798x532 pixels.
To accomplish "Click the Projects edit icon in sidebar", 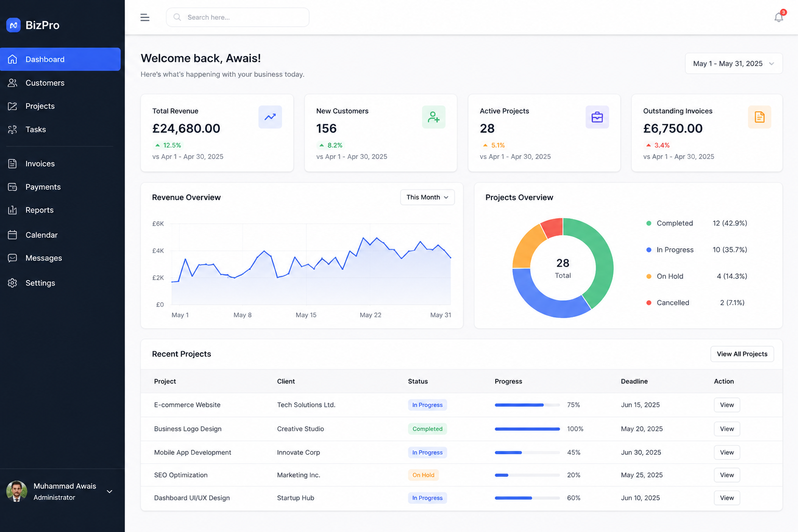I will click(x=12, y=106).
